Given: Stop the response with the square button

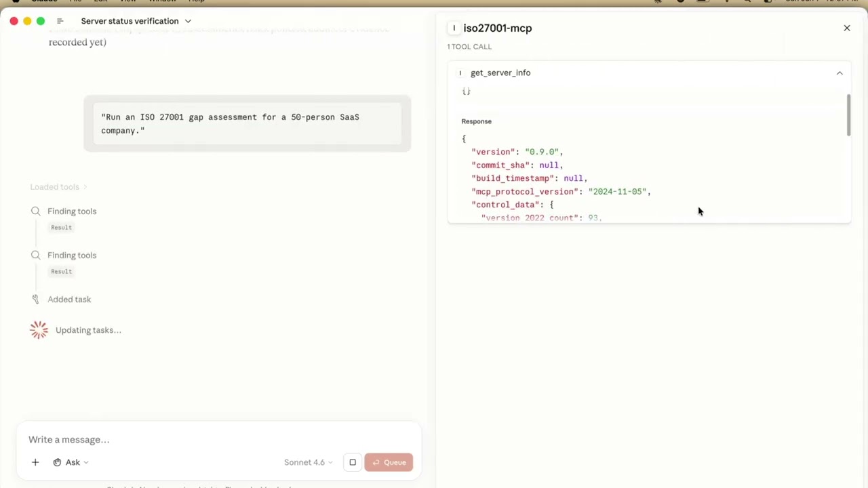Looking at the screenshot, I should coord(353,462).
